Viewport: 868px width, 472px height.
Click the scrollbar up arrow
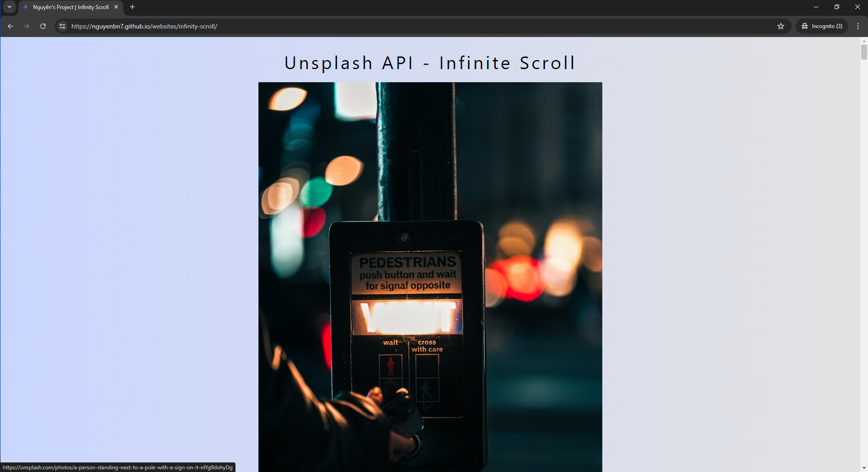[x=864, y=41]
